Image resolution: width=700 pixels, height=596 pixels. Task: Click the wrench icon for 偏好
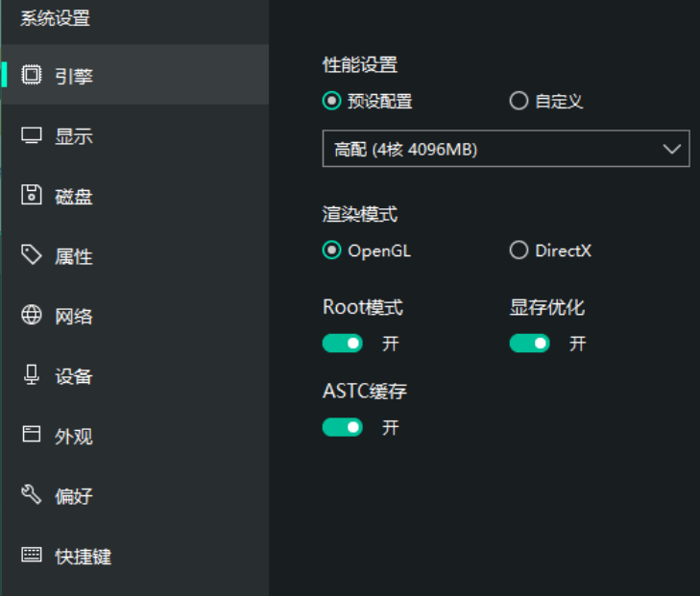(x=32, y=495)
